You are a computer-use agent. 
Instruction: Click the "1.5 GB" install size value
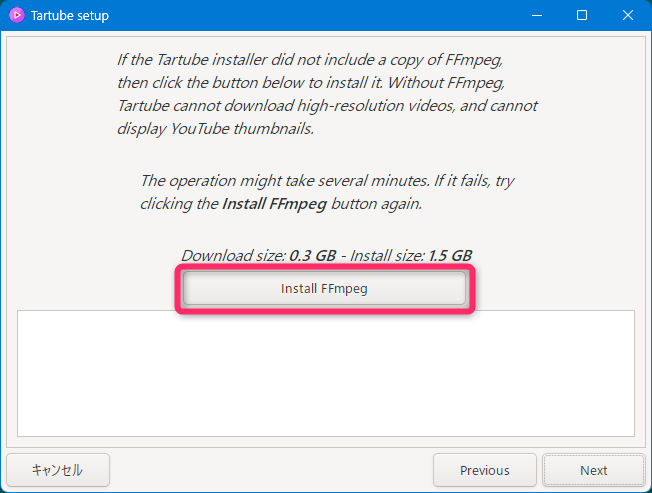(x=448, y=255)
